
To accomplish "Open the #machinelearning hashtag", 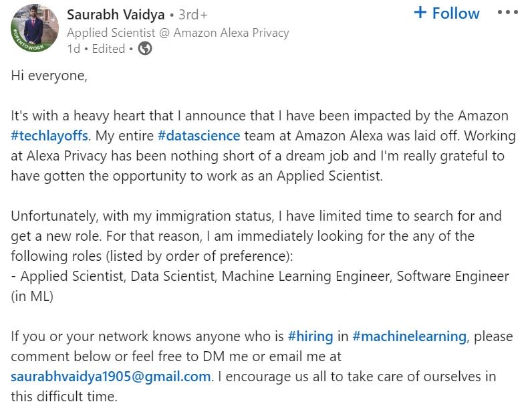I will click(410, 336).
